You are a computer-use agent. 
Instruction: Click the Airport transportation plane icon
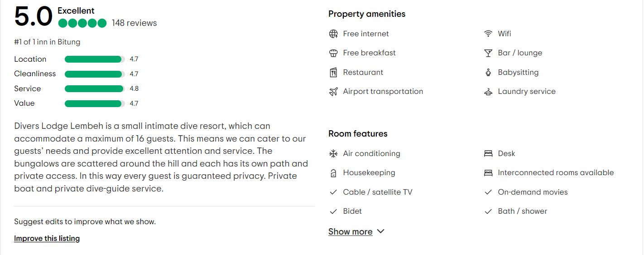(x=333, y=92)
